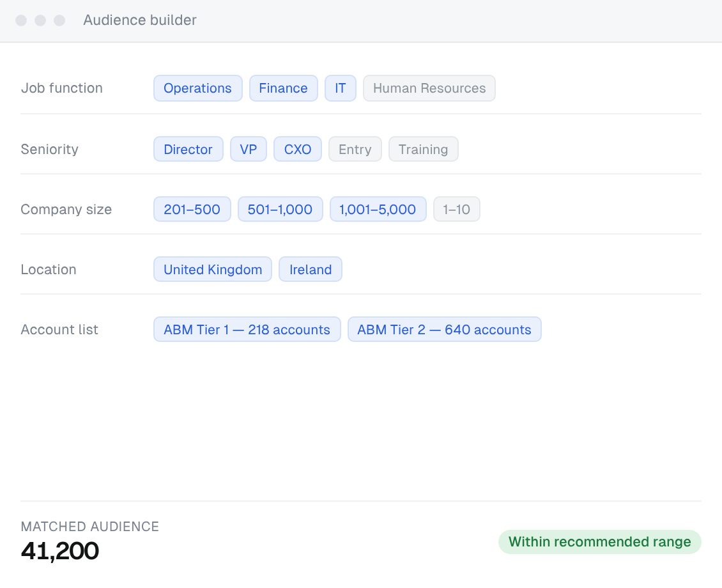722x588 pixels.
Task: Toggle the Finance job function chip
Action: point(283,88)
